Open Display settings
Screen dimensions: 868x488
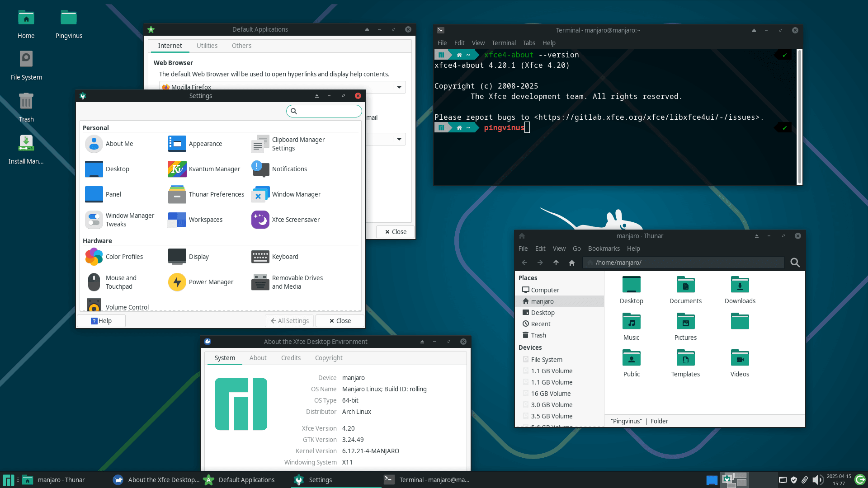(x=177, y=257)
